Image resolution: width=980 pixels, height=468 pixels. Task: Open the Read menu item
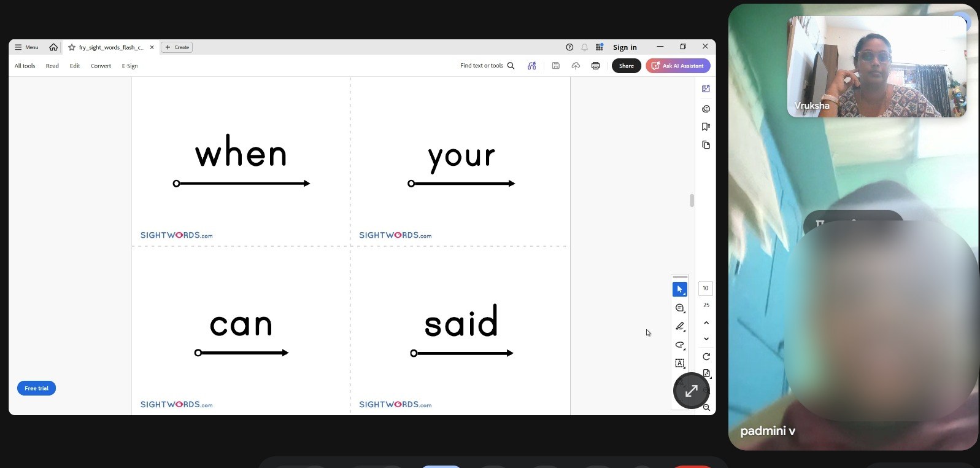tap(52, 66)
